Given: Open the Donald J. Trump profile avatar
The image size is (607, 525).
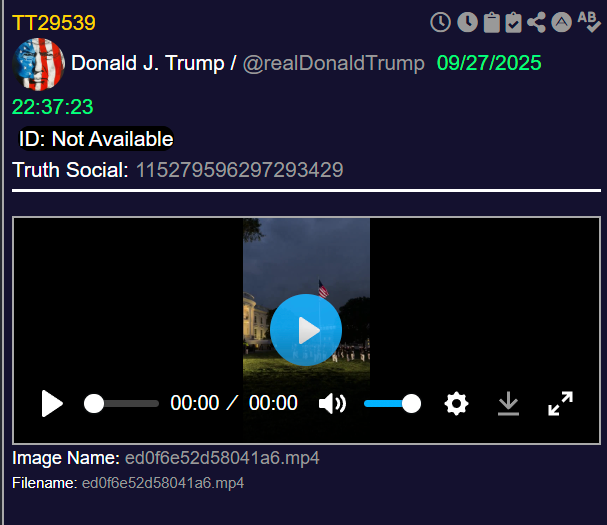Looking at the screenshot, I should pyautogui.click(x=38, y=64).
